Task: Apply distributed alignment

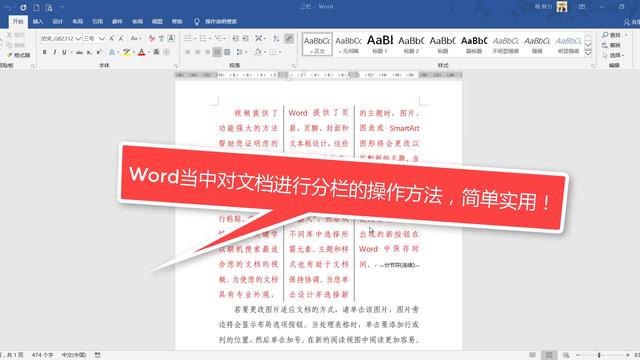Action: tap(227, 52)
